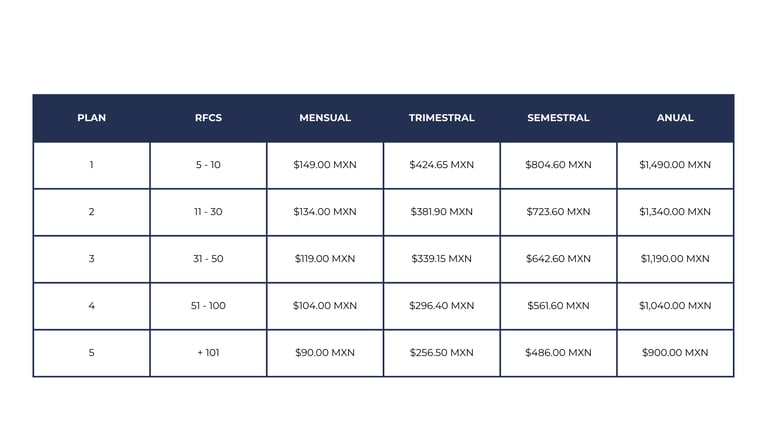Select the 31 - 50 RFCS range cell
The image size is (768, 445).
208,259
